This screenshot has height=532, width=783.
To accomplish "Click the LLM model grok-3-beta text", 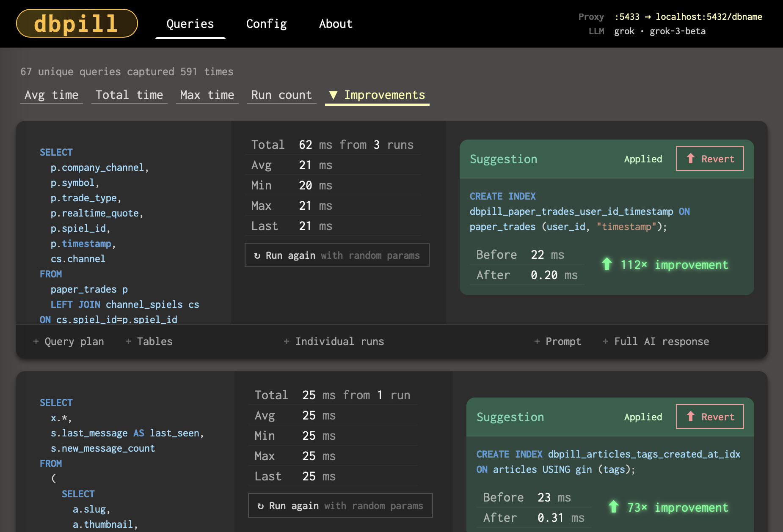I will 678,31.
